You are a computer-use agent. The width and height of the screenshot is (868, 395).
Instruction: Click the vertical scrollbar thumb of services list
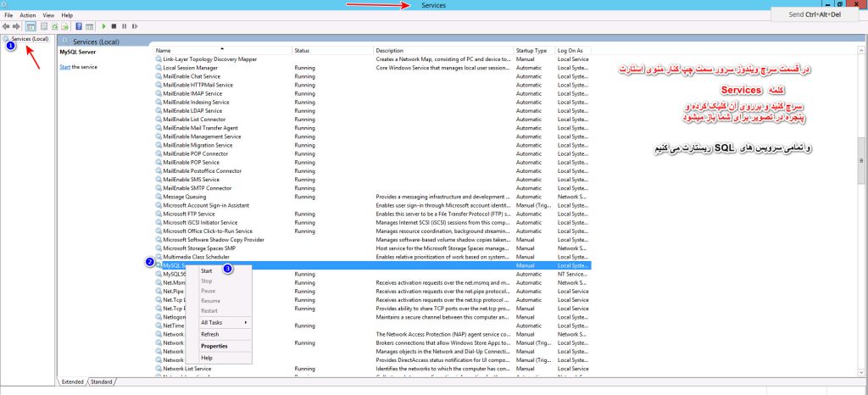(861, 160)
